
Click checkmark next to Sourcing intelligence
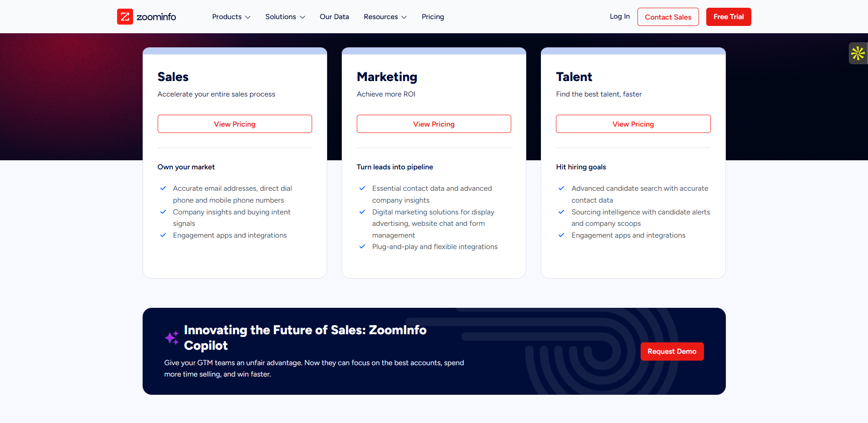point(561,212)
